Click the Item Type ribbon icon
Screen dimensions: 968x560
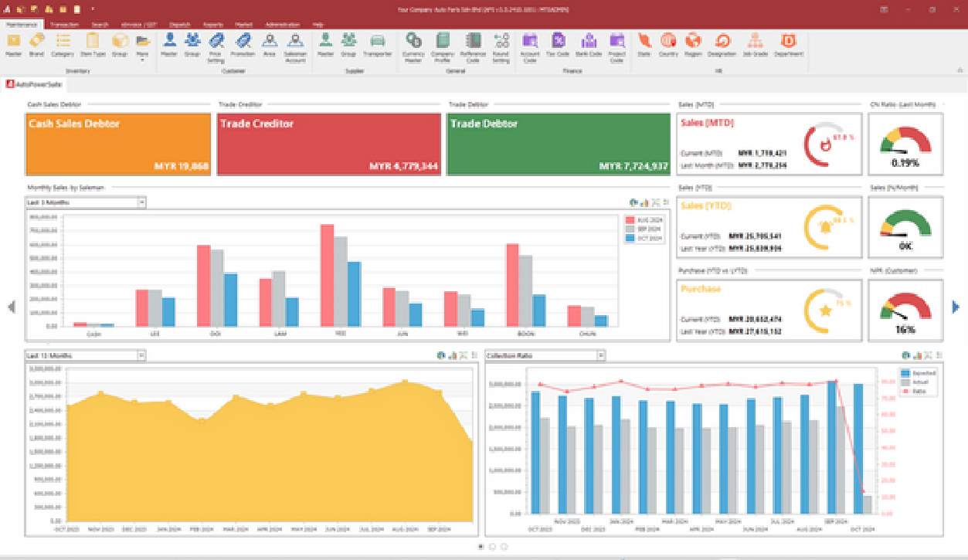pyautogui.click(x=93, y=43)
